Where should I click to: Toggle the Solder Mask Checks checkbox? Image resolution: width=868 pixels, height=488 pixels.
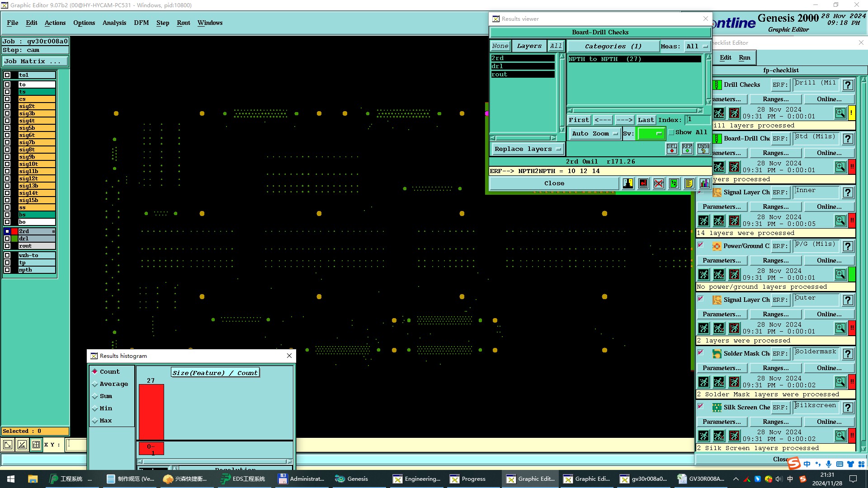(x=701, y=352)
